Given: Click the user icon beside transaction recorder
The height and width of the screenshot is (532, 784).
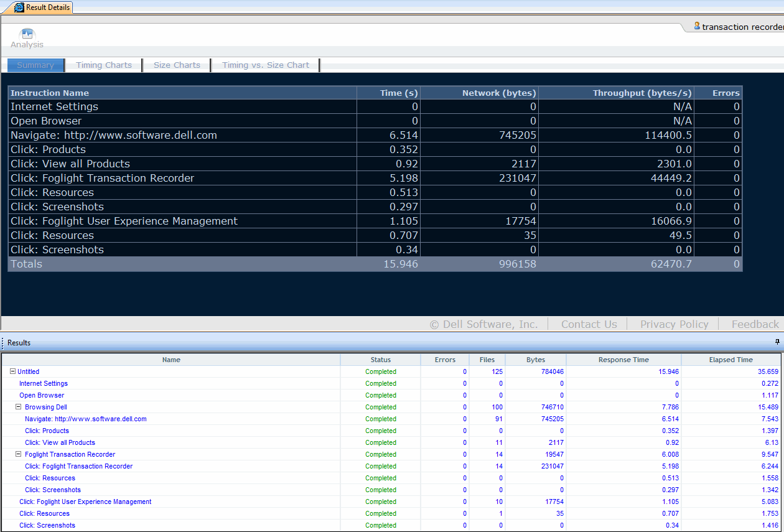Looking at the screenshot, I should click(697, 26).
